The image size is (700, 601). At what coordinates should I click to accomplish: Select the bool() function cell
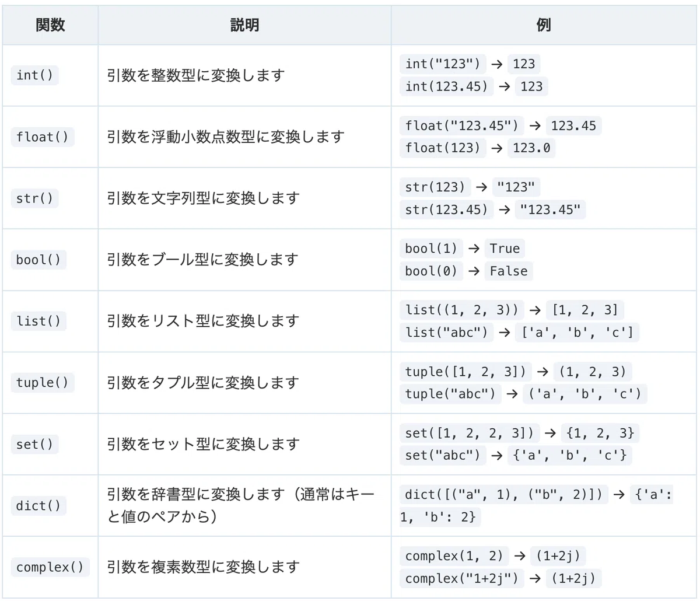tap(38, 260)
